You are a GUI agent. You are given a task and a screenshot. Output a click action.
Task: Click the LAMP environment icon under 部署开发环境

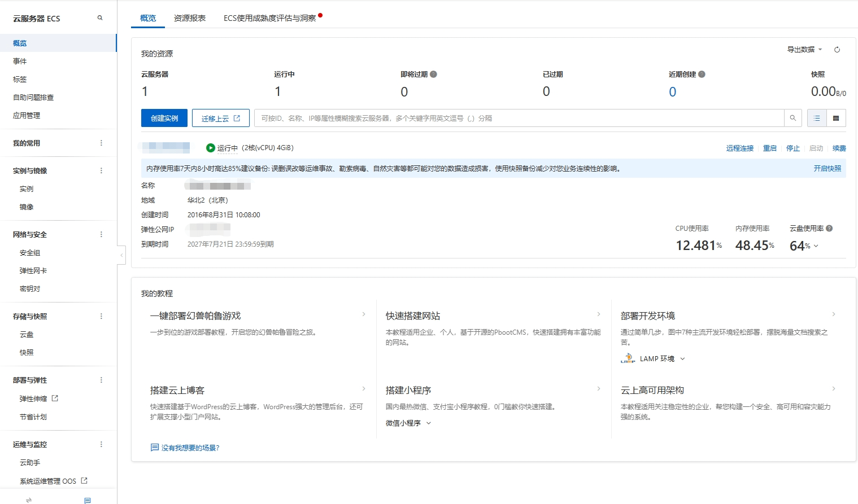pos(628,358)
